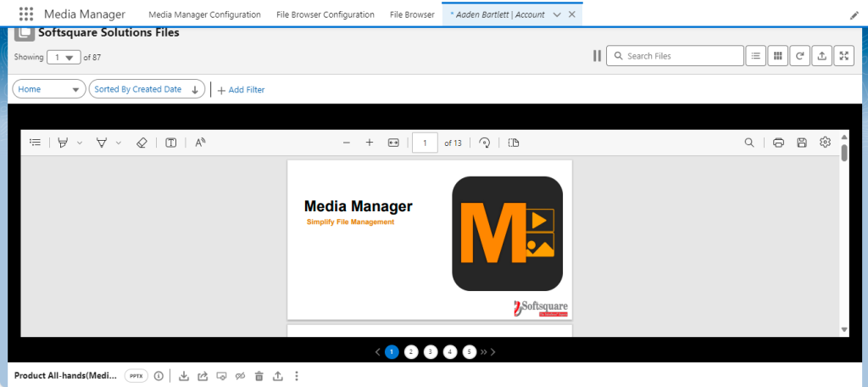
Task: Save the document using disk icon
Action: click(x=802, y=143)
